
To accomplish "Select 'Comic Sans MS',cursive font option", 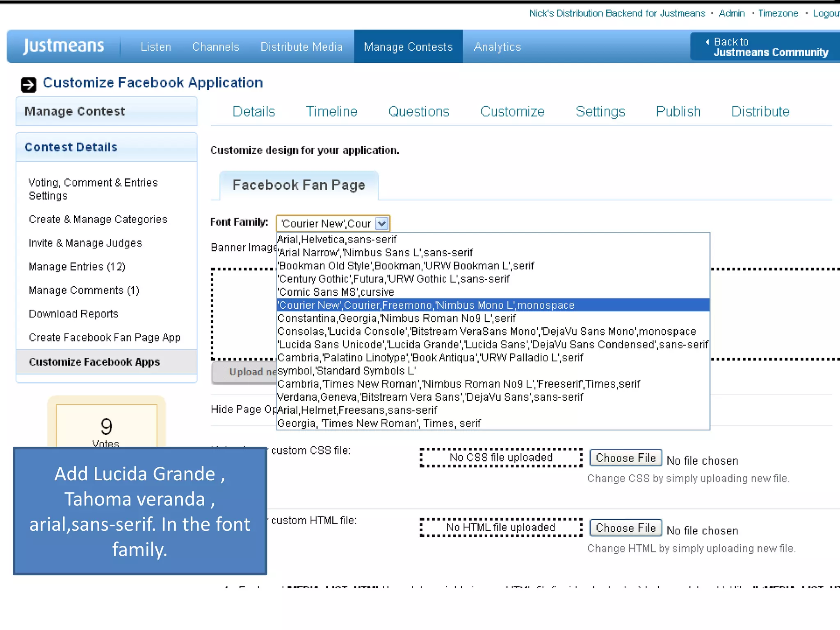I will point(336,292).
